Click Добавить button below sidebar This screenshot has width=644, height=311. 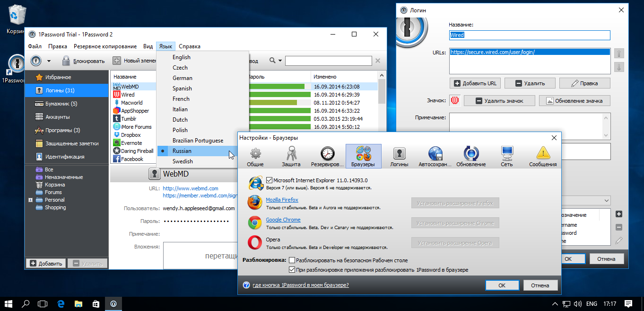pos(46,264)
